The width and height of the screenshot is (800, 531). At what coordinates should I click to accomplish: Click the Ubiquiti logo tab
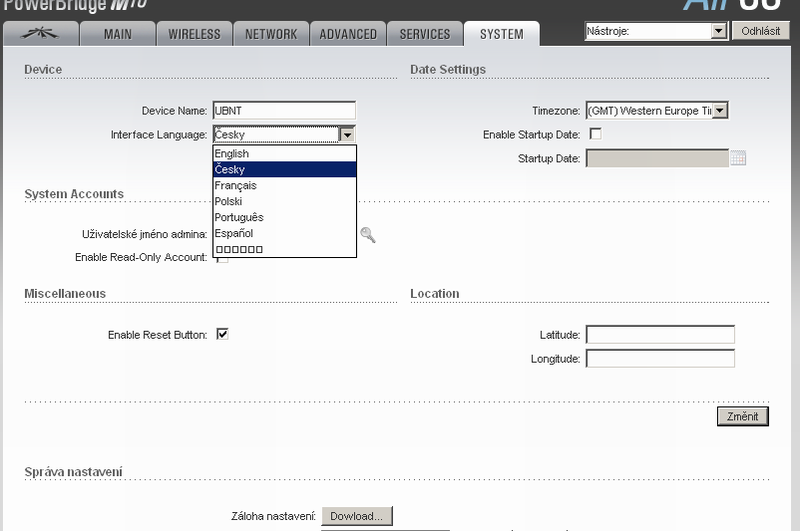46,34
